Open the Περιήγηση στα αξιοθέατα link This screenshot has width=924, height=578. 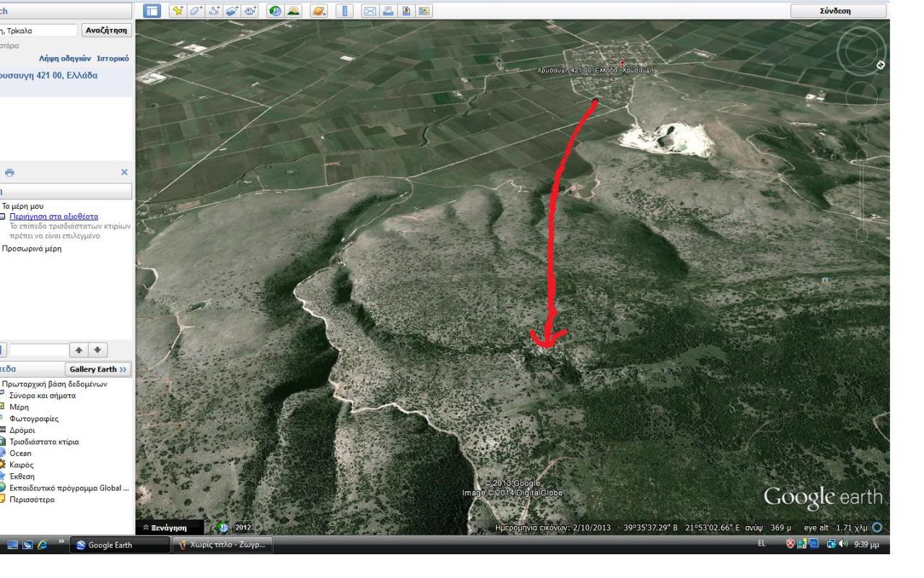pos(53,217)
